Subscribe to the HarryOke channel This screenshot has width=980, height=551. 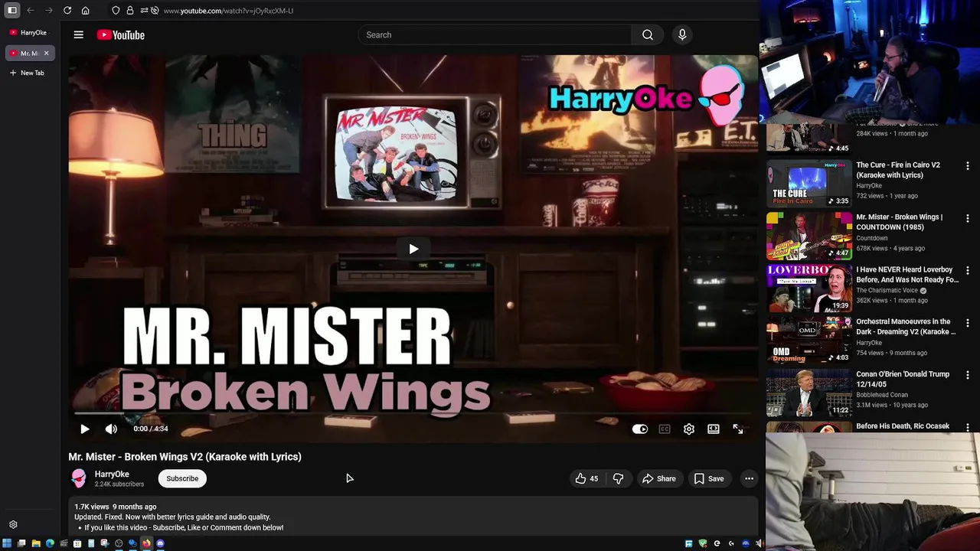coord(182,478)
